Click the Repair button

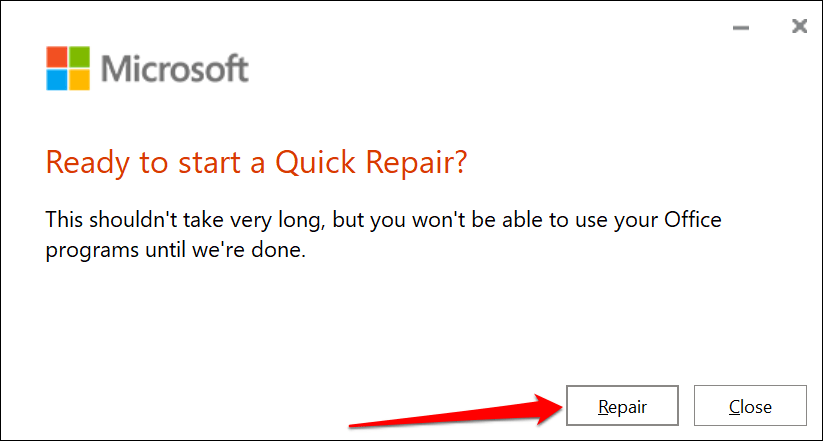tap(622, 407)
